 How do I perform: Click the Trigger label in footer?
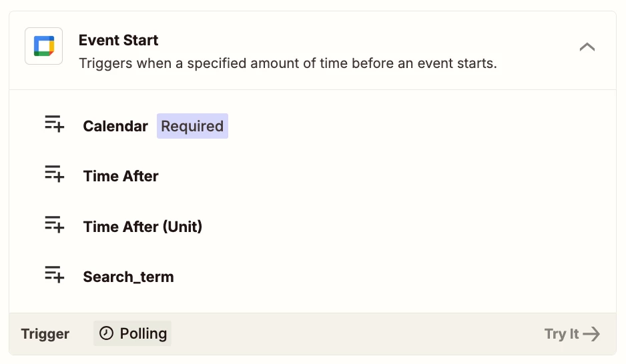45,334
